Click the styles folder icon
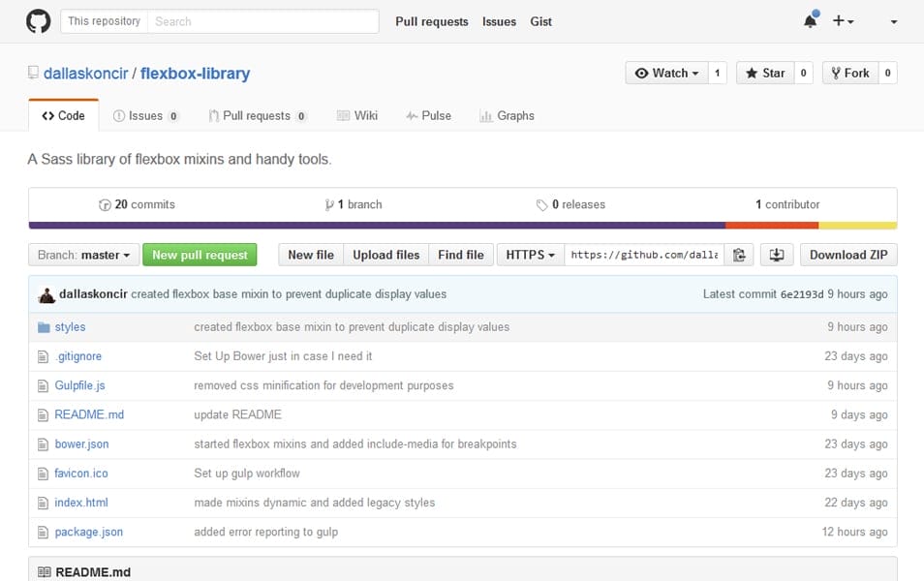 pyautogui.click(x=44, y=327)
